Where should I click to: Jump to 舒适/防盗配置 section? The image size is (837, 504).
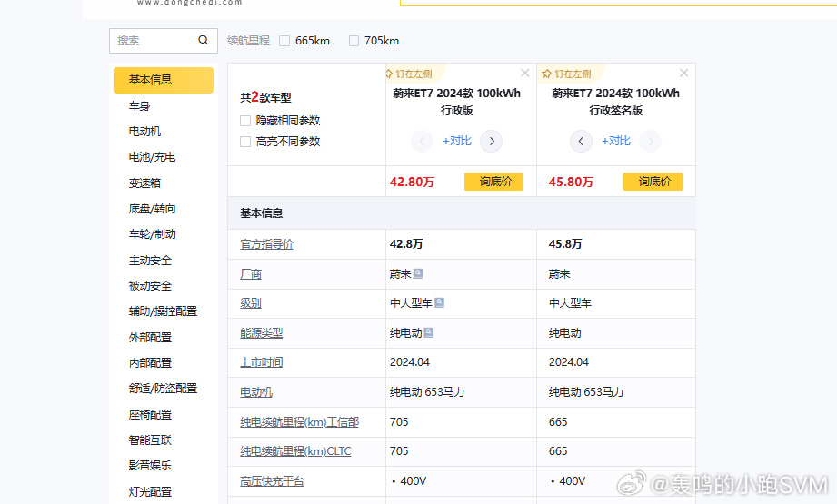163,389
